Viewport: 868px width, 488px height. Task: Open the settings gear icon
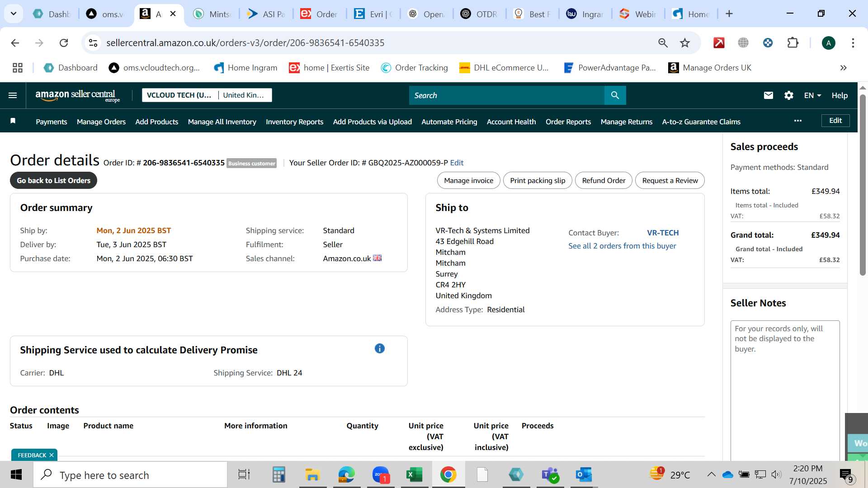[788, 95]
